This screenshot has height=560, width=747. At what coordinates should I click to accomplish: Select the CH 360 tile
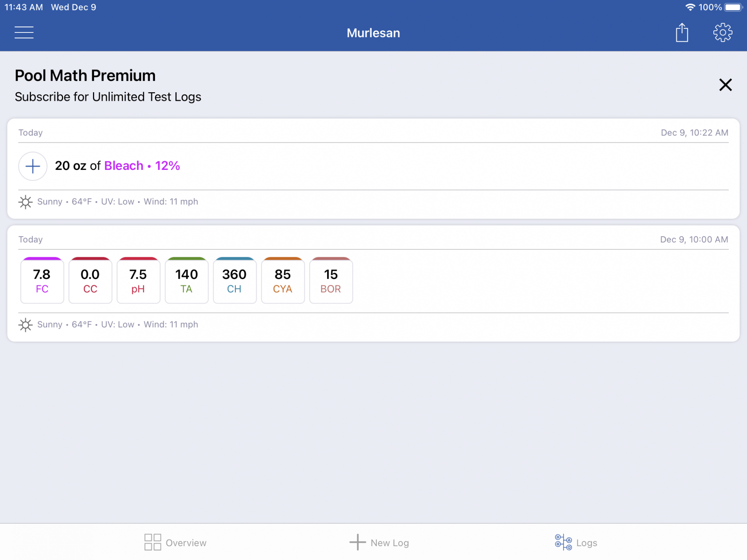click(x=235, y=280)
